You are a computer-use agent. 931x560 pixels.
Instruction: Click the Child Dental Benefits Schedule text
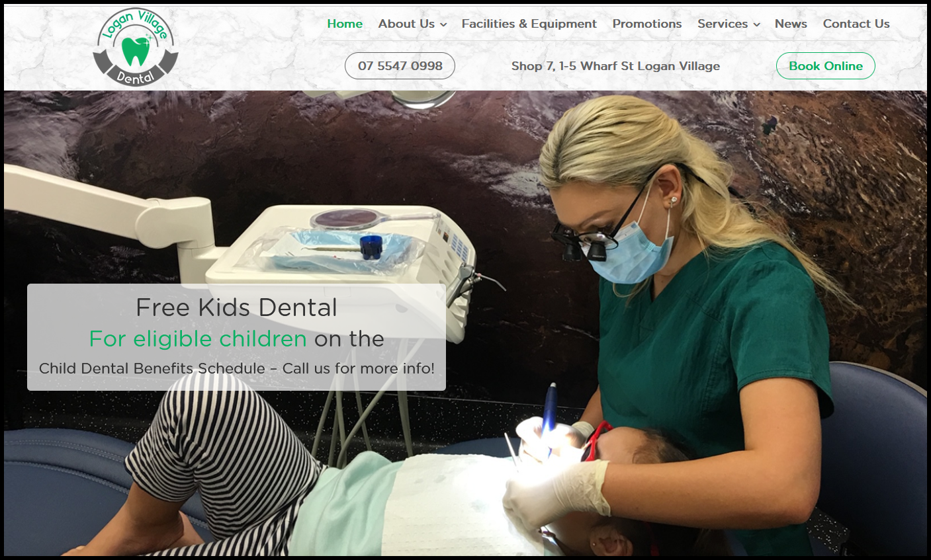[x=152, y=368]
